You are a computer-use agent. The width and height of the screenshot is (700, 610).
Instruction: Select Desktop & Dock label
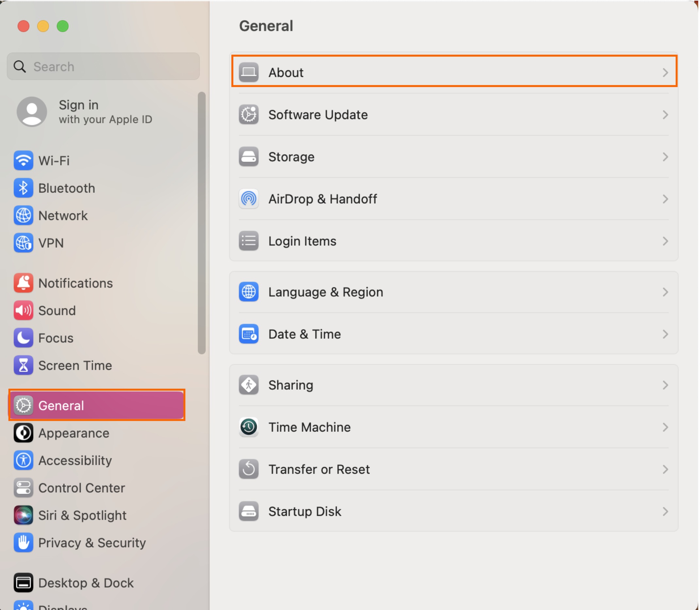pos(86,583)
